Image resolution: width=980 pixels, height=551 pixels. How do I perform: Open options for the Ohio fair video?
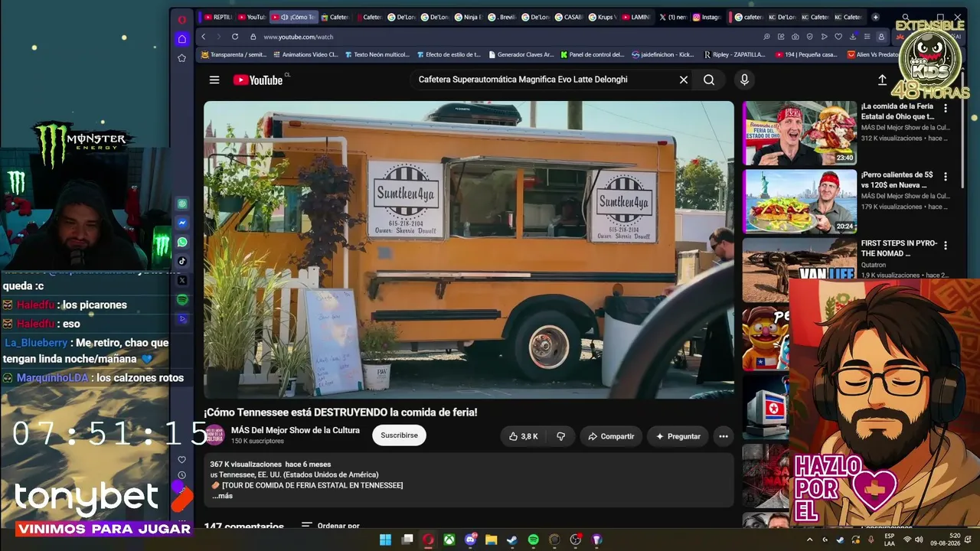946,109
